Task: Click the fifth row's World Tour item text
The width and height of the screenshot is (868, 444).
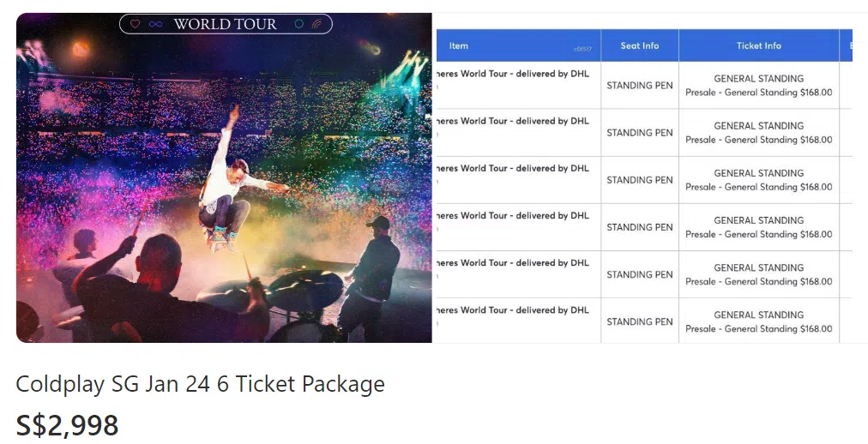Action: [x=513, y=263]
